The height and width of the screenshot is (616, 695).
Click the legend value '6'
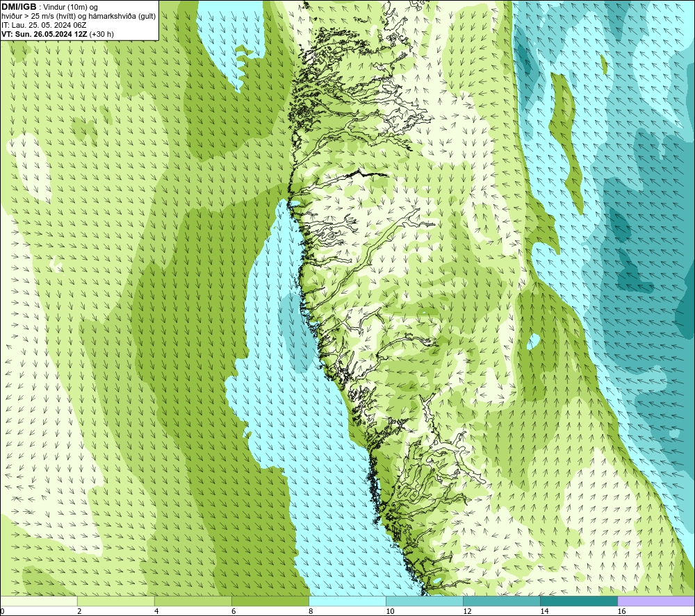click(234, 611)
